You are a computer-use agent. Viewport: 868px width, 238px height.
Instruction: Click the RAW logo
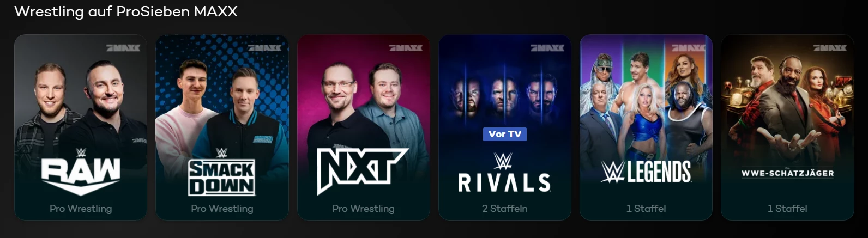(x=81, y=172)
